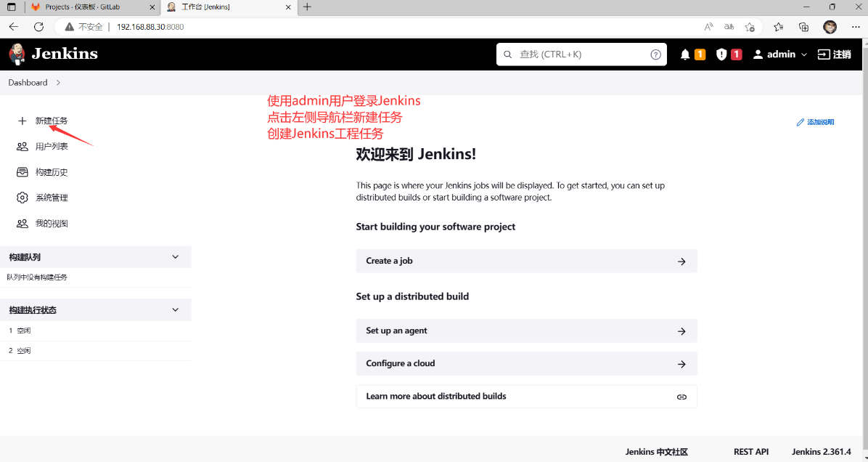Click Configure a cloud
Screen dimensions: 868x462
point(526,363)
